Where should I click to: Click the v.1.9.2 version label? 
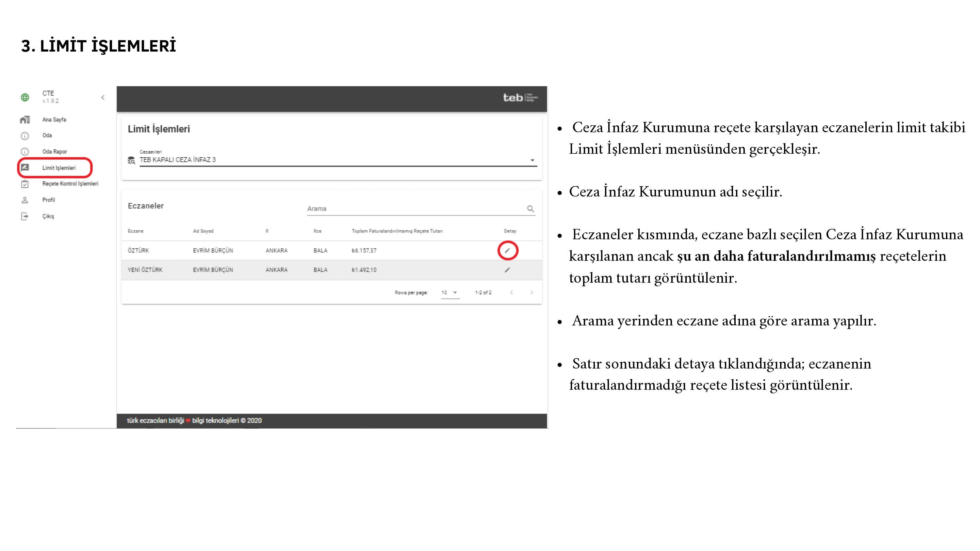(x=50, y=101)
